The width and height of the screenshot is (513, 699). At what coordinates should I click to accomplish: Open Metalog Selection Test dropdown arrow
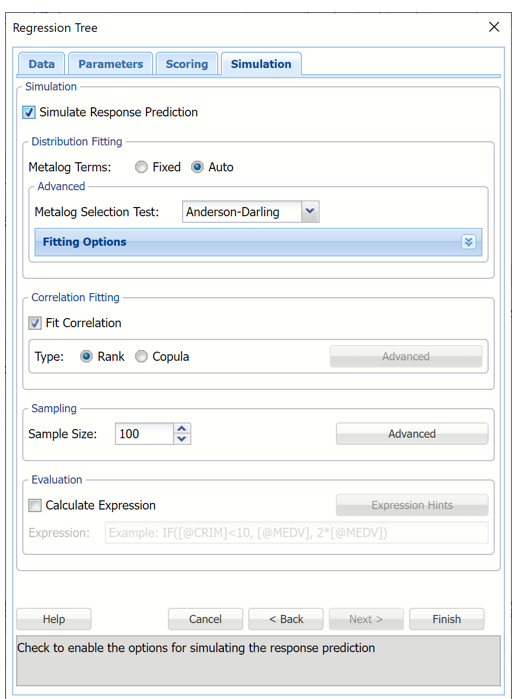tap(310, 211)
